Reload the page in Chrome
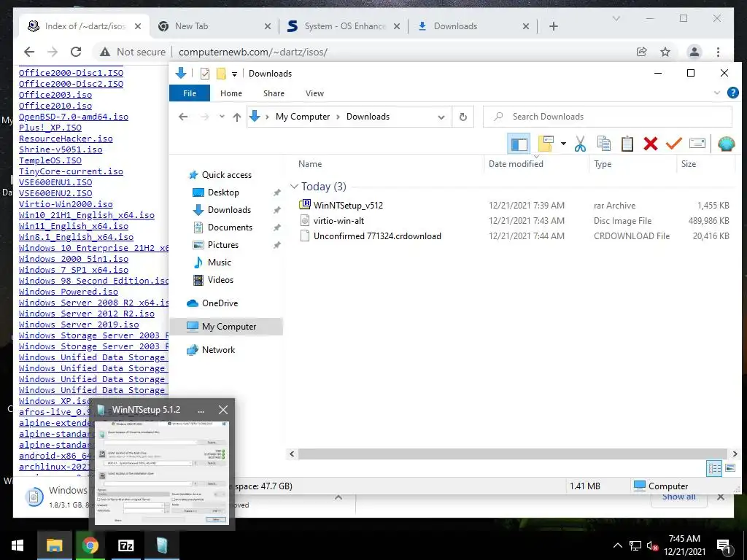Image resolution: width=747 pixels, height=560 pixels. [76, 52]
